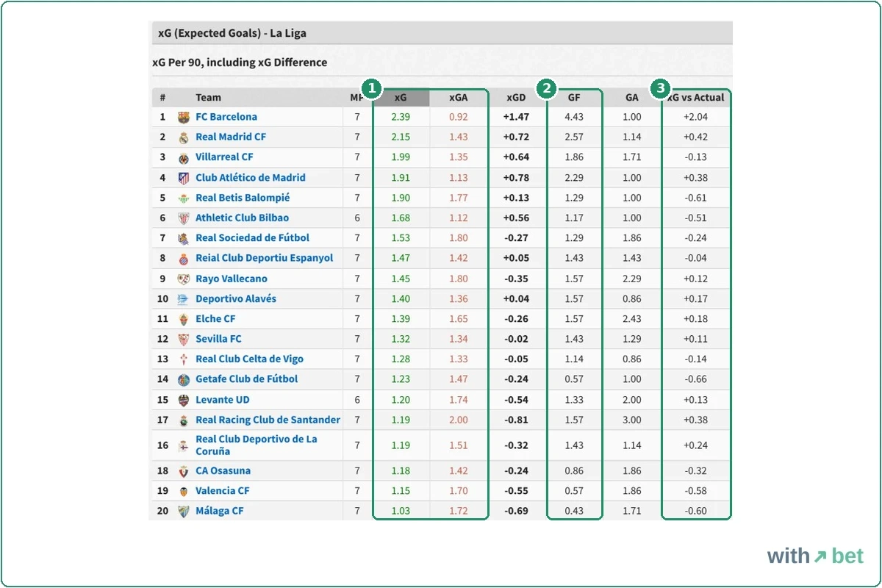The image size is (882, 588).
Task: Click the Deportivo Alavés crest icon
Action: [184, 299]
